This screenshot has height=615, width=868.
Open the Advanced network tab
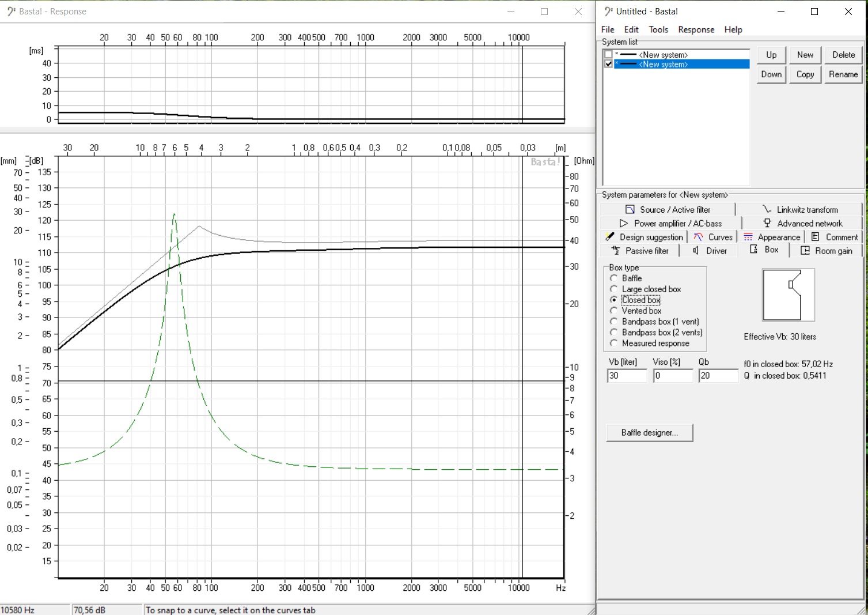tap(802, 223)
